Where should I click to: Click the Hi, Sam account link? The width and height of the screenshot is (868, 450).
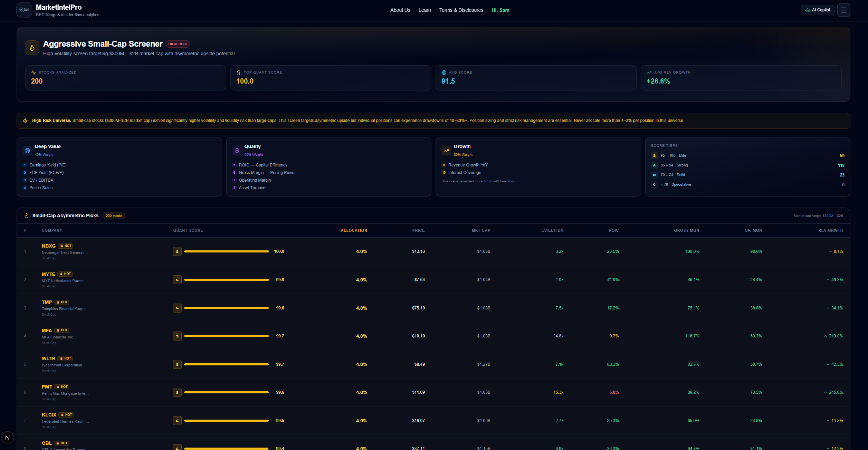click(x=500, y=10)
